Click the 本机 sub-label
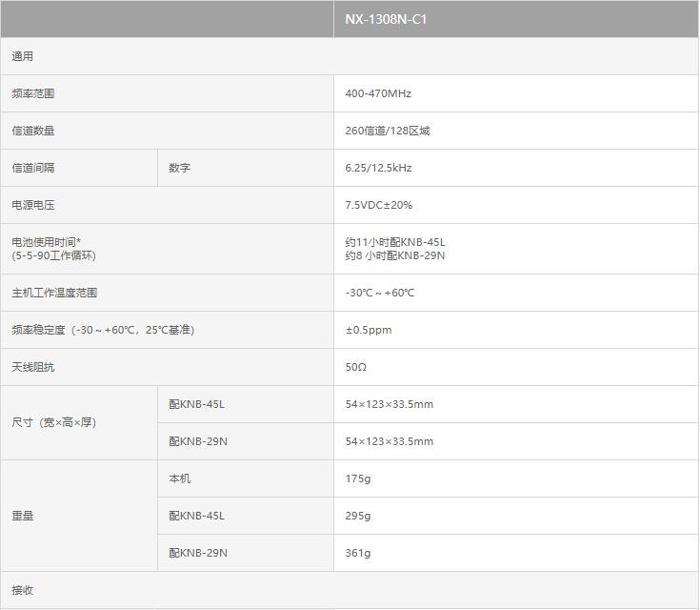The height and width of the screenshot is (610, 700). click(179, 478)
